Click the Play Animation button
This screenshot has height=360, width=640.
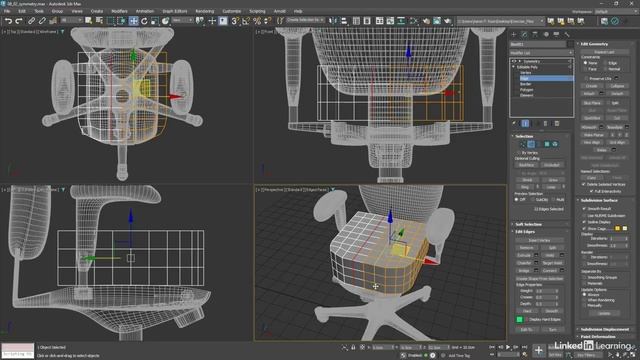(x=508, y=347)
